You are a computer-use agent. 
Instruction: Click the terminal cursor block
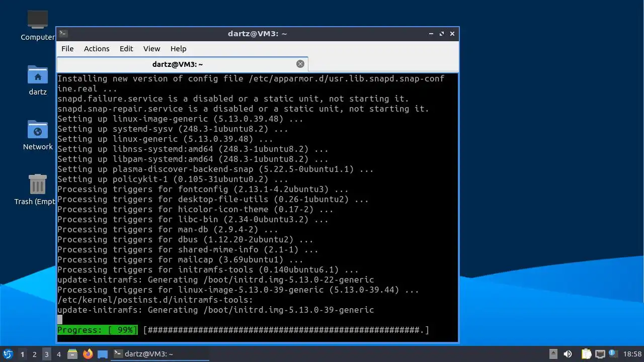pyautogui.click(x=60, y=320)
